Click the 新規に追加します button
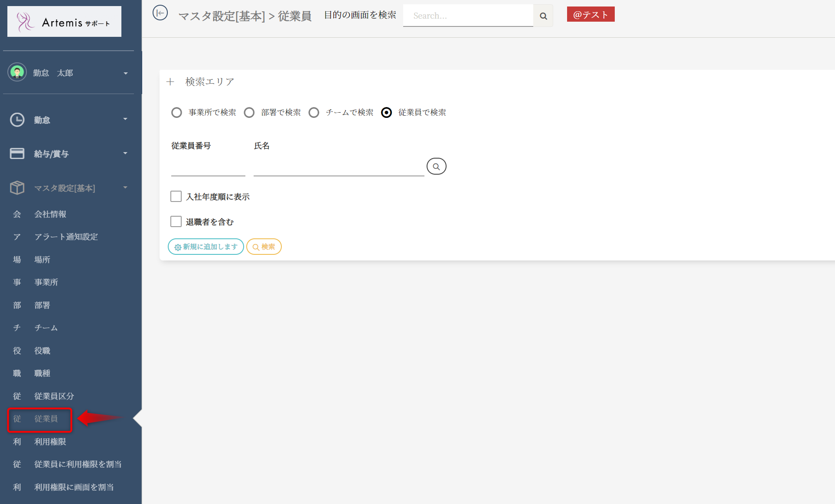The image size is (835, 504). click(x=205, y=247)
